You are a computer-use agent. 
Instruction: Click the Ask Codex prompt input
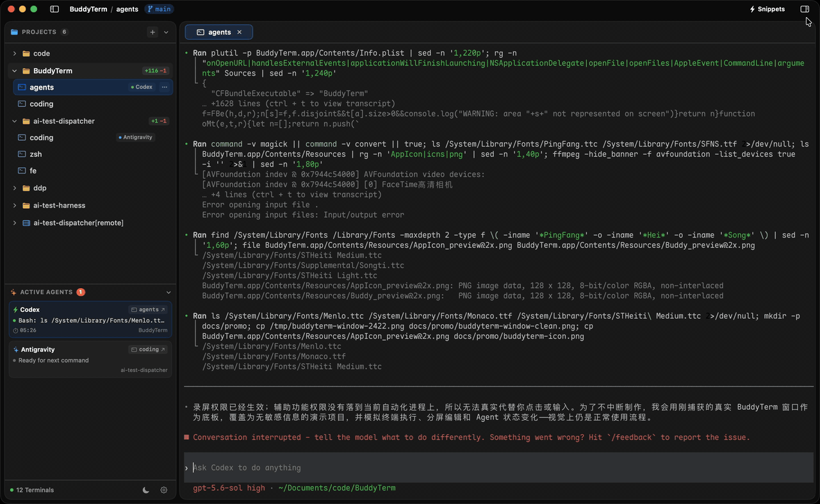coord(497,467)
